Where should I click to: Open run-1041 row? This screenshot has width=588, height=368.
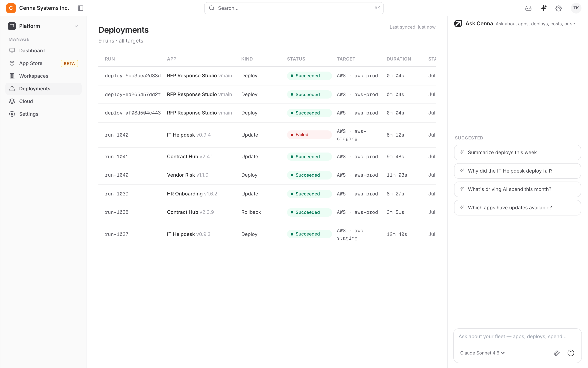(267, 156)
